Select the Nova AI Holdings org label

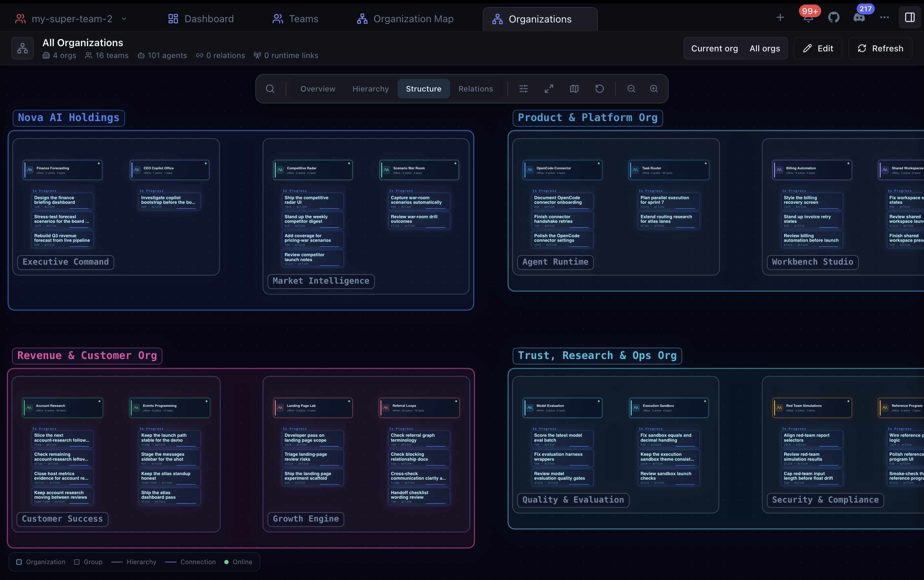[x=69, y=118]
